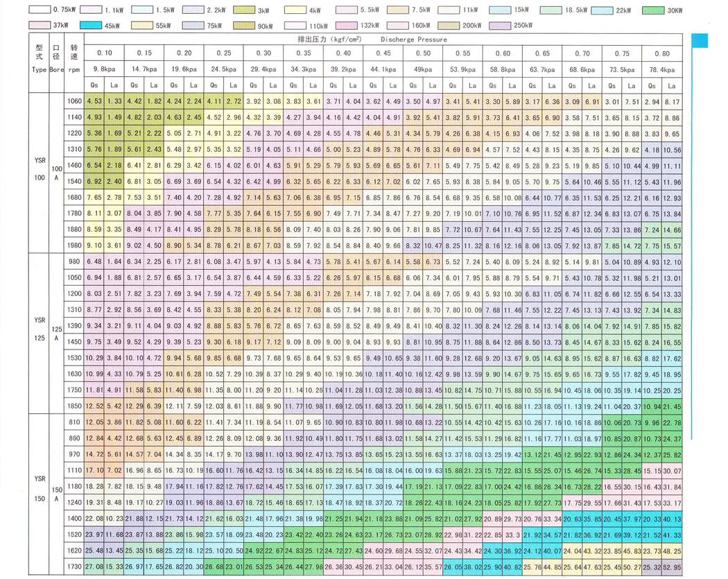This screenshot has height=579, width=728.
Task: Click the 0.50 discharge pressure column header
Action: (422, 53)
